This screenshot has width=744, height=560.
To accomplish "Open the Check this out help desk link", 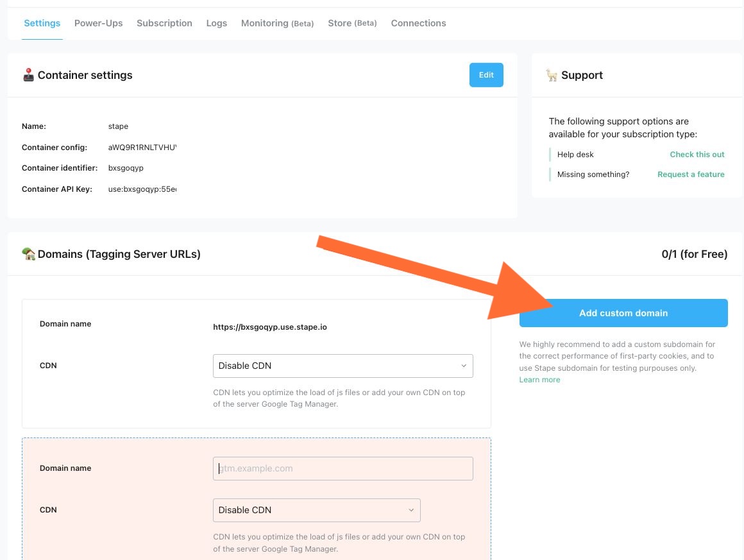I will 697,154.
